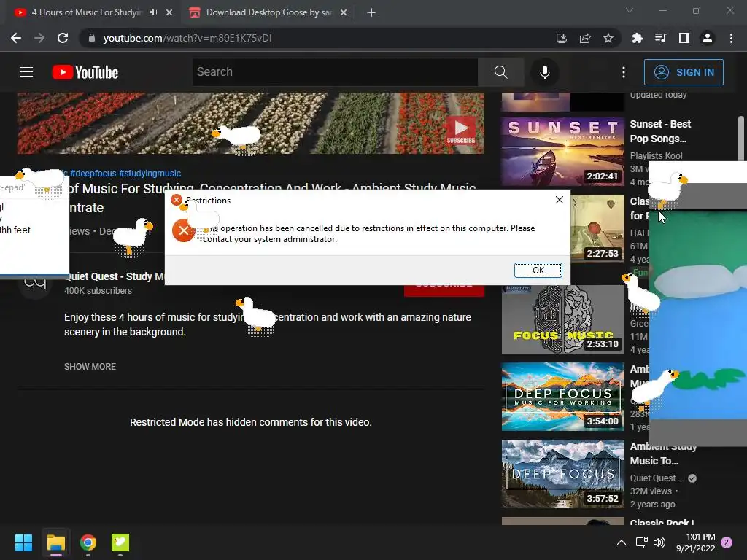Open the Chrome profile avatar
The height and width of the screenshot is (560, 747).
click(x=708, y=38)
